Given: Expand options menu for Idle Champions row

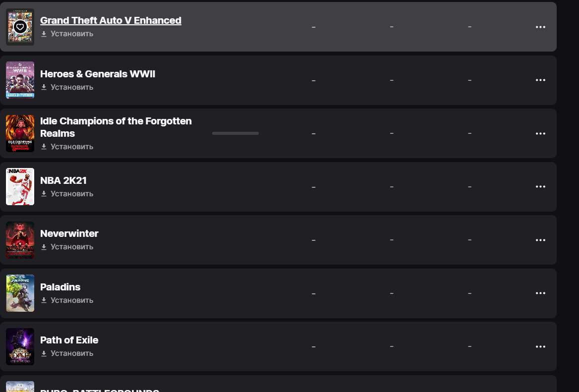Looking at the screenshot, I should pyautogui.click(x=540, y=134).
